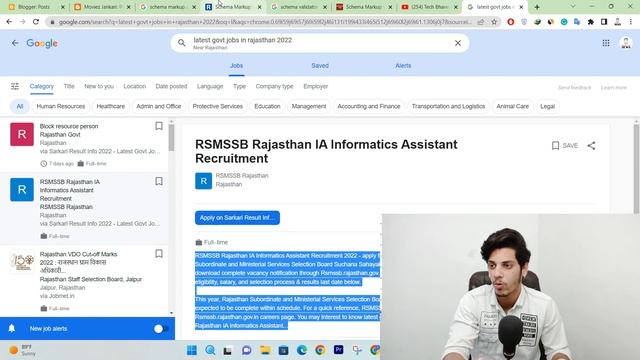Click the Send feedback link
640x360 pixels.
click(x=574, y=88)
